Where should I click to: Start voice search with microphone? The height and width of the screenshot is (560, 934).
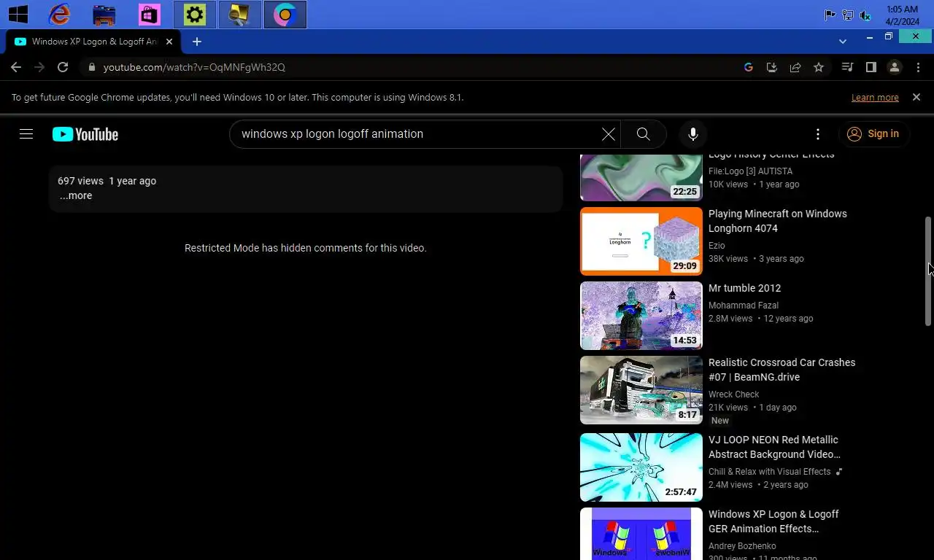693,134
